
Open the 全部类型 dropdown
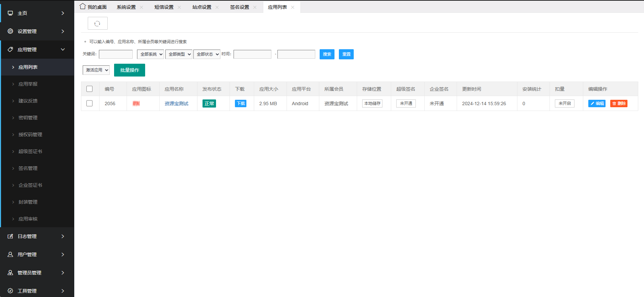click(179, 54)
